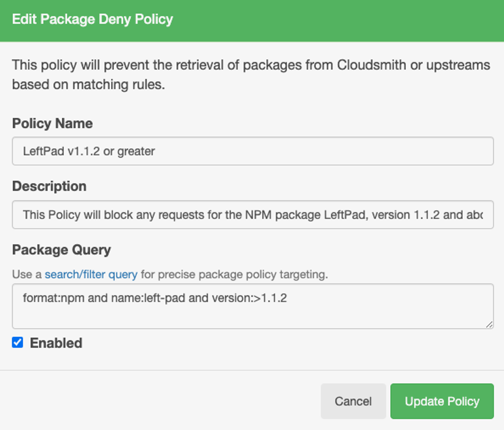Click the Package Query heading
Image resolution: width=504 pixels, height=430 pixels.
point(61,250)
